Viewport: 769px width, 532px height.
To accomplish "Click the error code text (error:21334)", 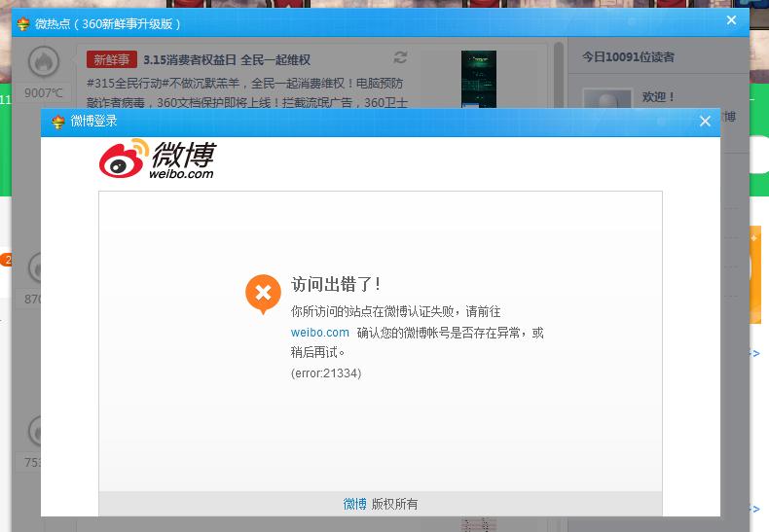I will click(x=326, y=373).
